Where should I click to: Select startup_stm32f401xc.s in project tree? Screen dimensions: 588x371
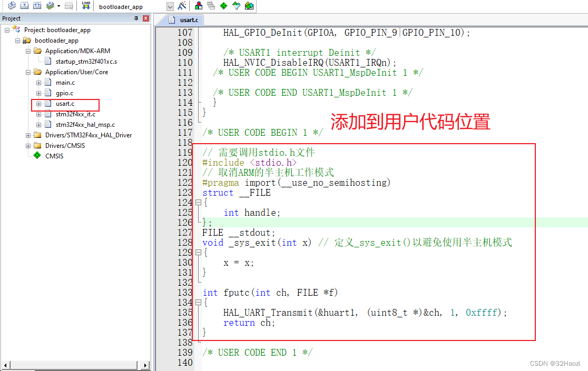tap(86, 62)
